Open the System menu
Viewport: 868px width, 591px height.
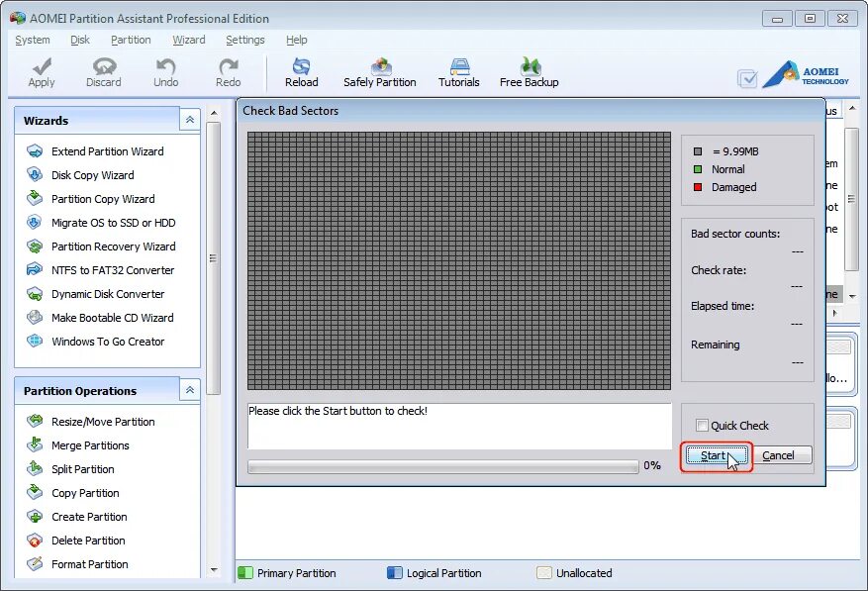coord(32,40)
